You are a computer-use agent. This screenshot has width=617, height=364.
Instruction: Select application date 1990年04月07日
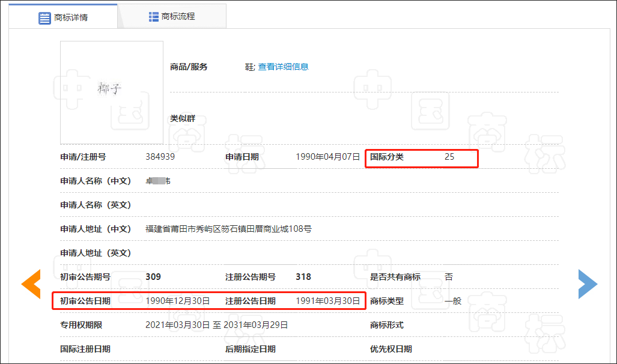[328, 157]
